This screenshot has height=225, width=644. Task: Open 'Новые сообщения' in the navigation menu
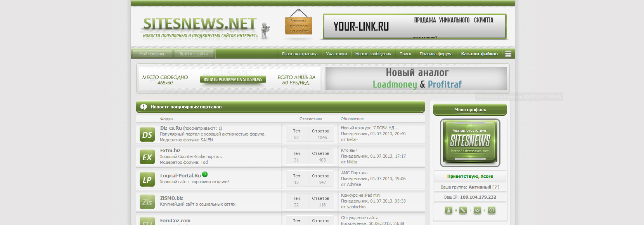[x=373, y=54]
